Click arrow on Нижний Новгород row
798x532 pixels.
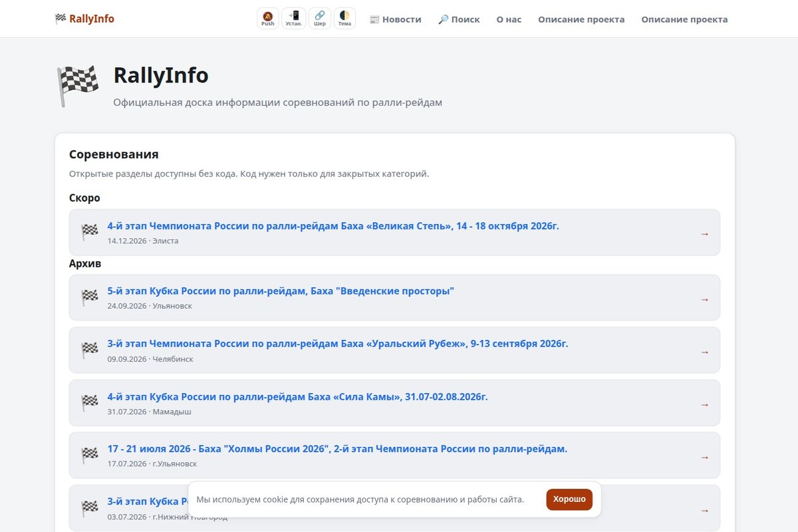click(705, 510)
